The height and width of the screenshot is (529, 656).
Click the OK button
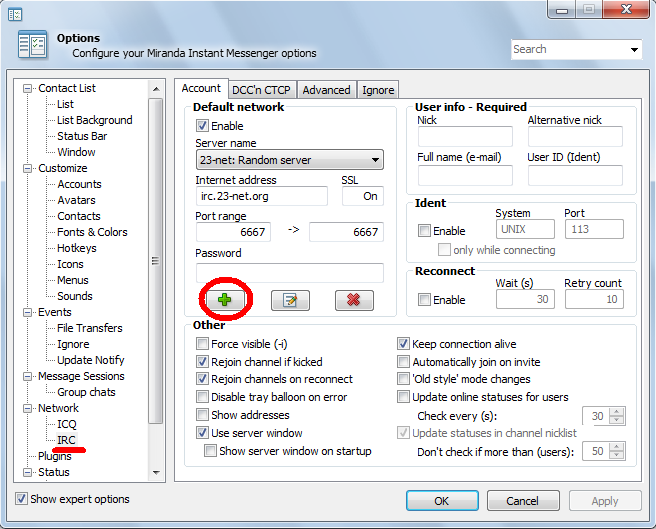point(442,501)
